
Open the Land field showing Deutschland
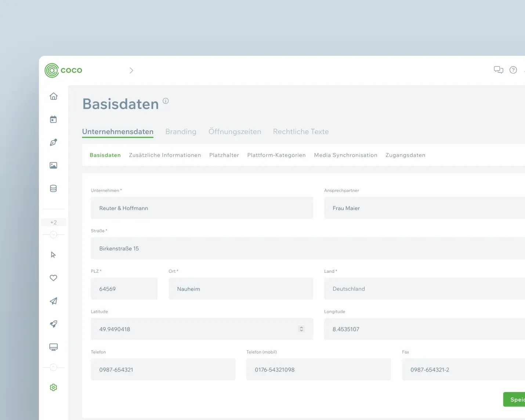click(424, 289)
